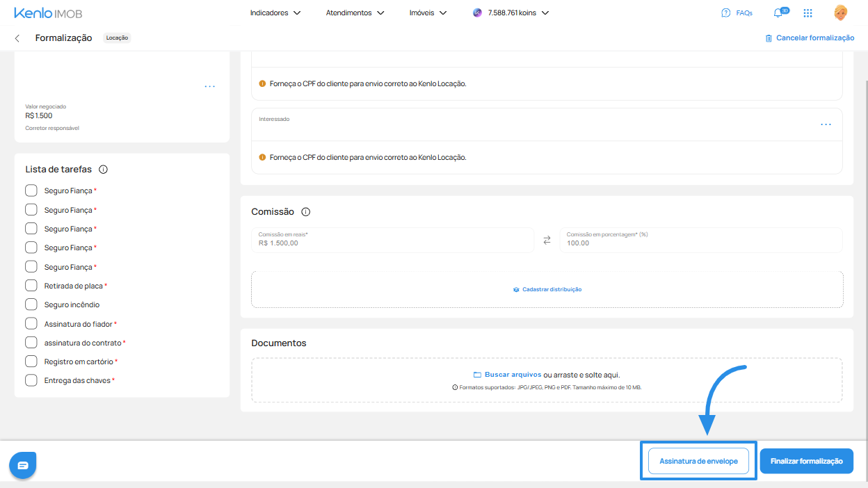Click Cancelar formalização
This screenshot has height=488, width=868.
pos(810,38)
